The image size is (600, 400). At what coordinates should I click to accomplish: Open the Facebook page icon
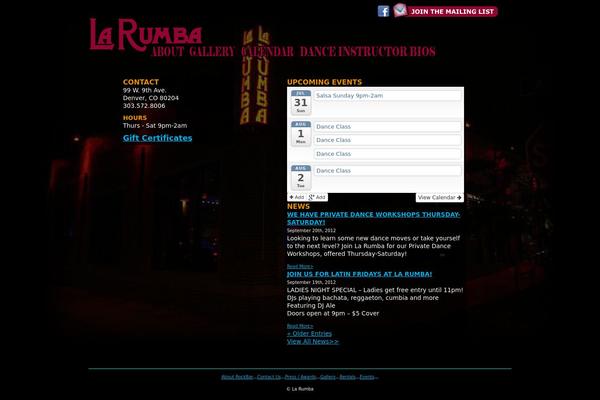pyautogui.click(x=383, y=11)
